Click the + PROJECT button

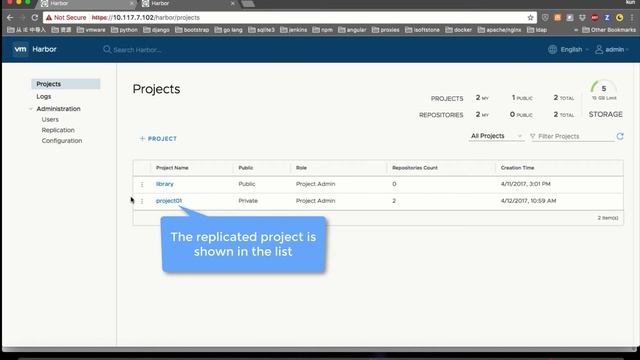pyautogui.click(x=158, y=139)
